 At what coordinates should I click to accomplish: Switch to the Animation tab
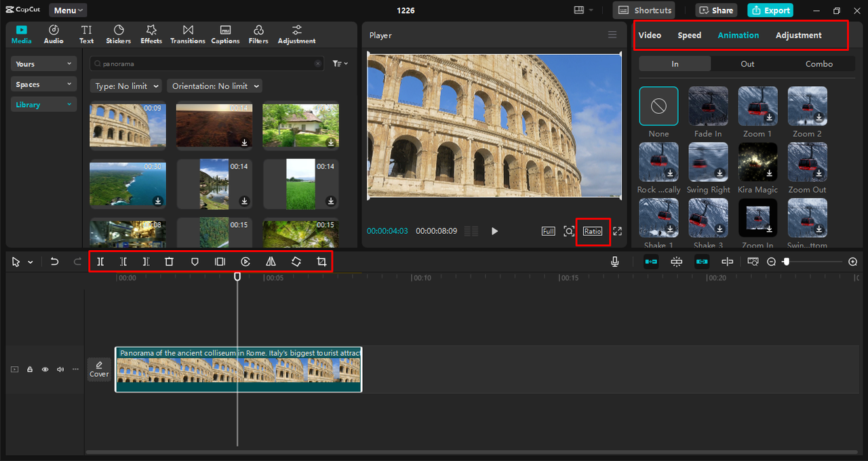click(738, 35)
